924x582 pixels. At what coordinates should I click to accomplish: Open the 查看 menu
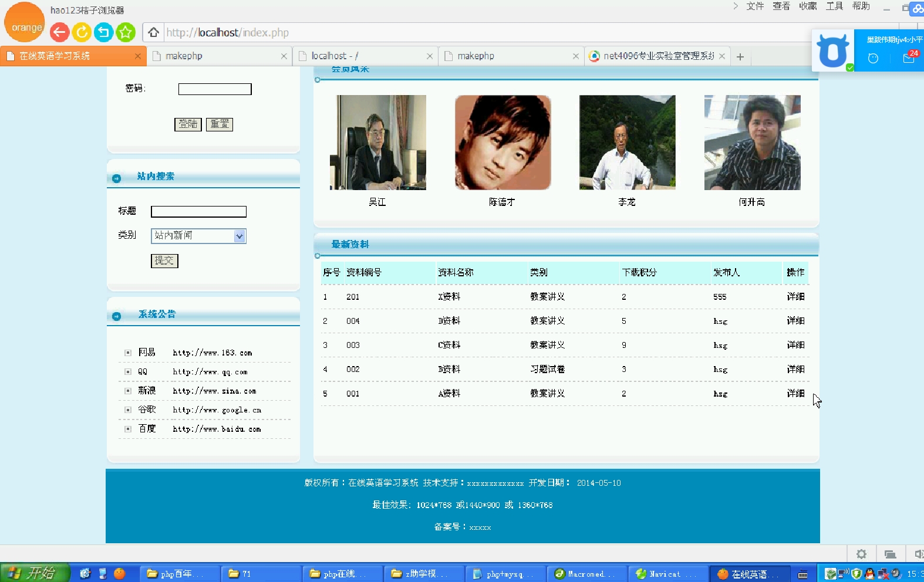(x=781, y=6)
